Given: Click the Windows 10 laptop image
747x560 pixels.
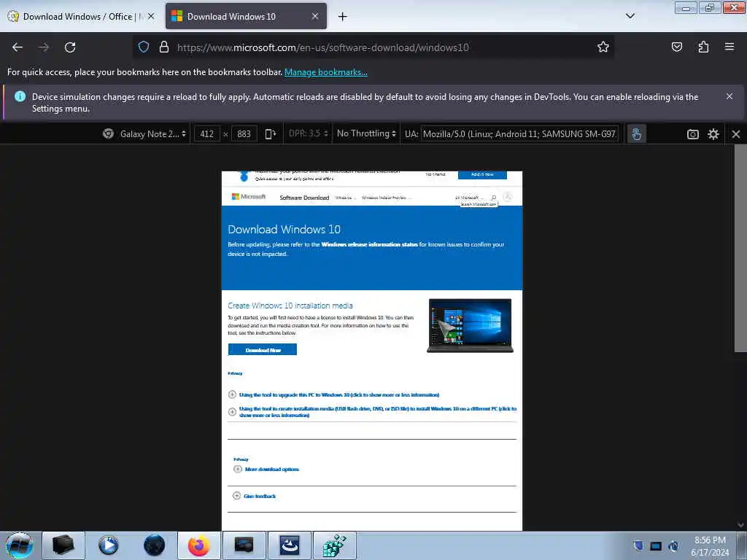Looking at the screenshot, I should [x=471, y=326].
